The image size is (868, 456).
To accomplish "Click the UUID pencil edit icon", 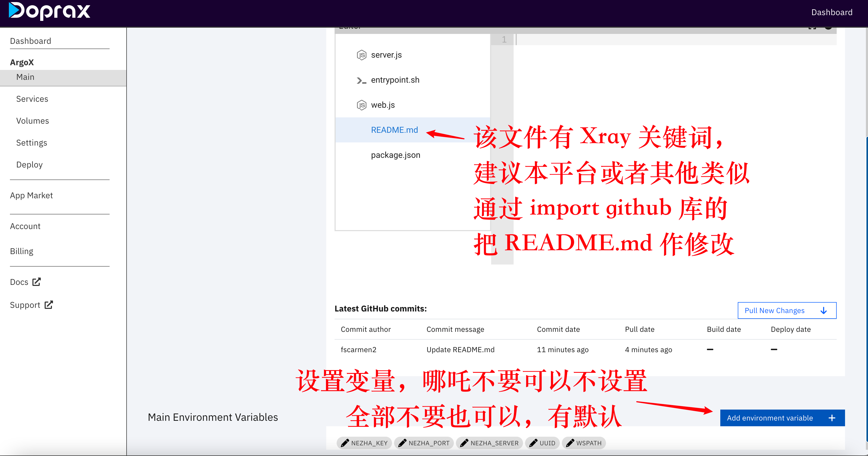I will (x=533, y=443).
